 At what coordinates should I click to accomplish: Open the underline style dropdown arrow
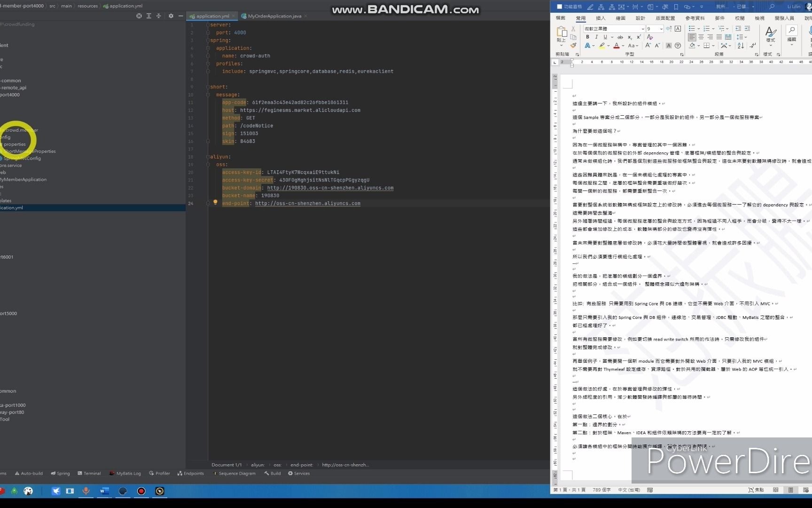point(612,37)
